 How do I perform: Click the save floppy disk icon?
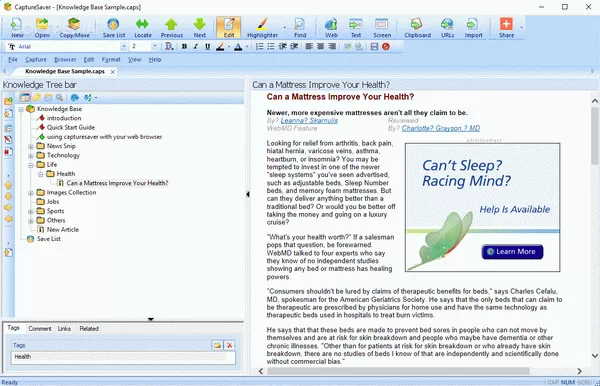coord(374,47)
